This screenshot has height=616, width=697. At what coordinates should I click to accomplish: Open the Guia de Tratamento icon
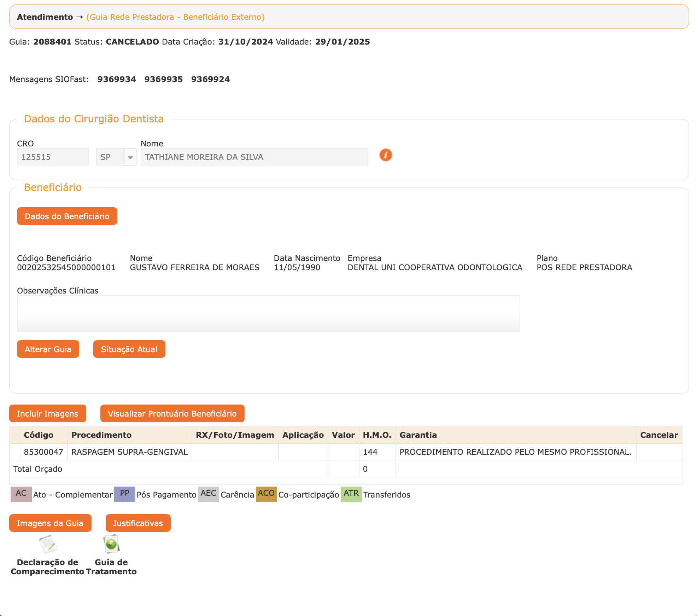click(112, 544)
